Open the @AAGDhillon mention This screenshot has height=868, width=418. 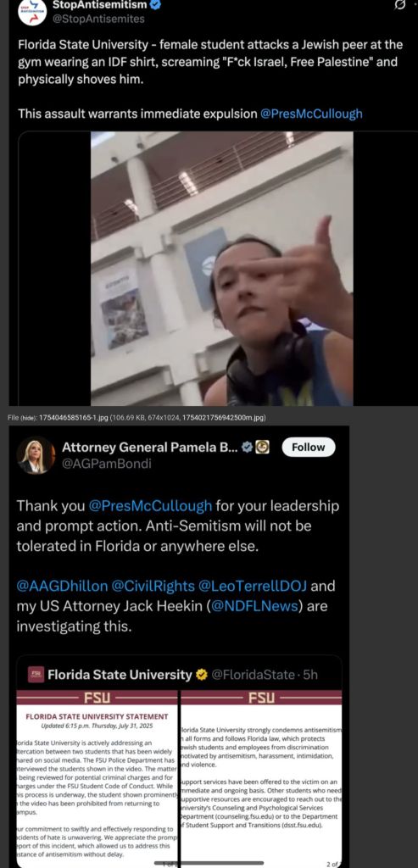click(62, 586)
